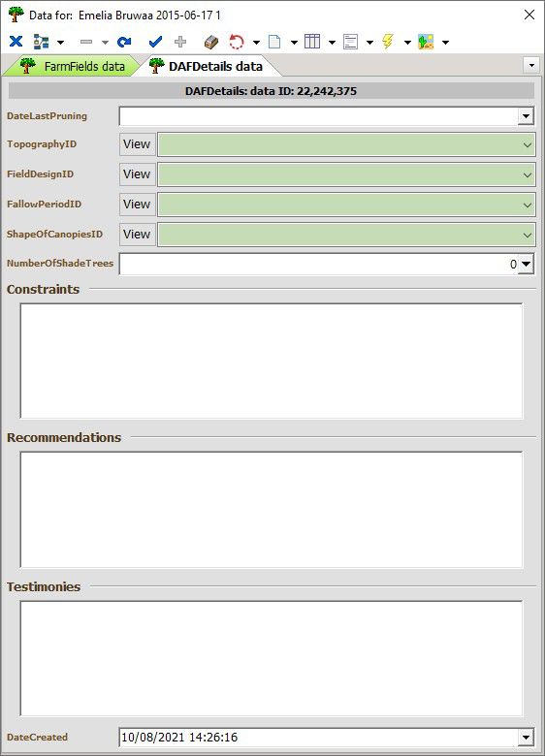Click the blue redo arrow icon
545x756 pixels.
click(x=124, y=42)
